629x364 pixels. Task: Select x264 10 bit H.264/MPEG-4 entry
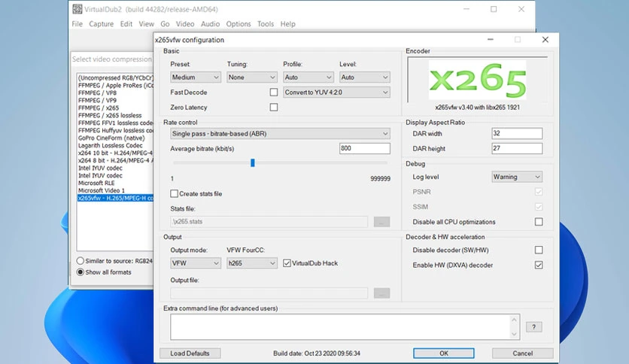(x=115, y=153)
